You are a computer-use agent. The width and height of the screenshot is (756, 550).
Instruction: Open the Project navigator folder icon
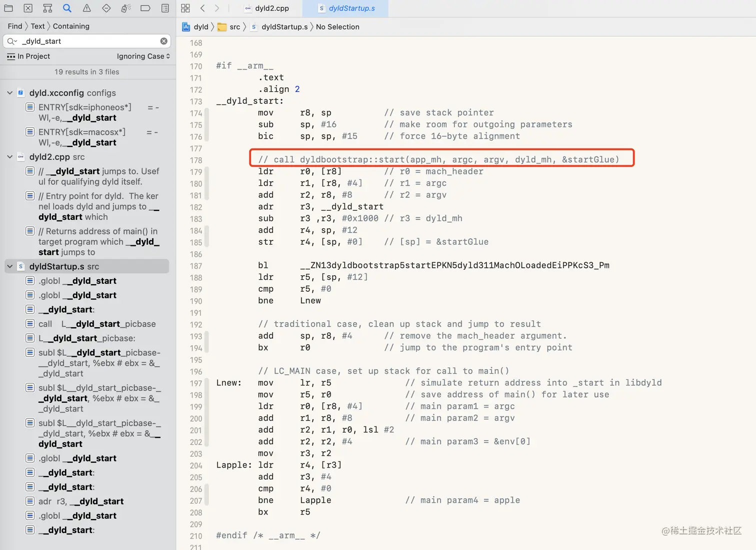pos(8,8)
